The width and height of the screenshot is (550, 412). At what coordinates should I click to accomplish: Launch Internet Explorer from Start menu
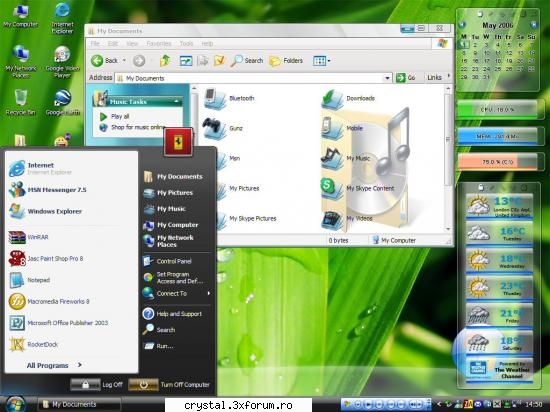coord(41,168)
